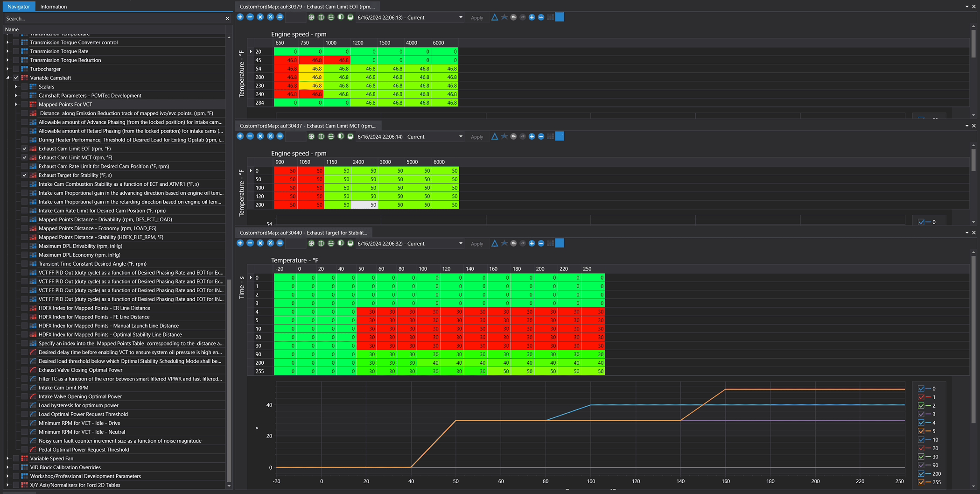Click the percent icon in the Exhaust Cam Limit EOT toolbar

point(270,17)
